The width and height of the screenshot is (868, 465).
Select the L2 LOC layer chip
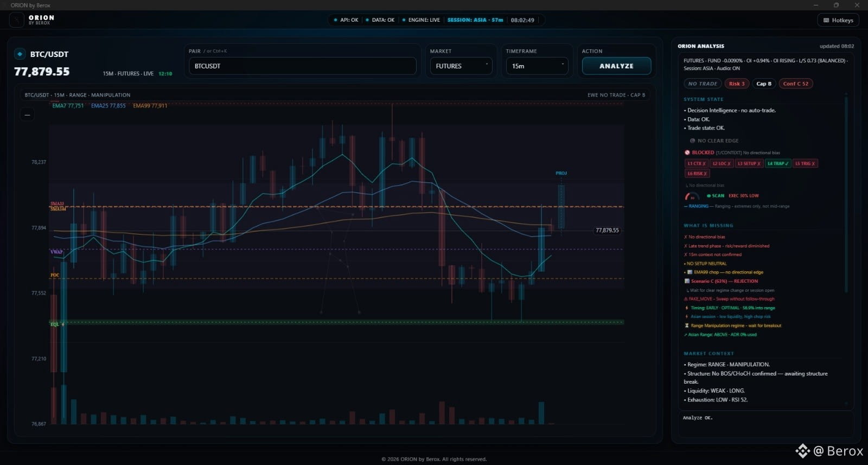(722, 163)
